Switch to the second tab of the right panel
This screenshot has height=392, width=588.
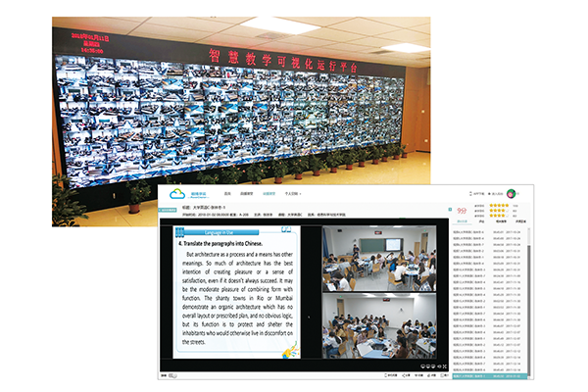(x=481, y=222)
